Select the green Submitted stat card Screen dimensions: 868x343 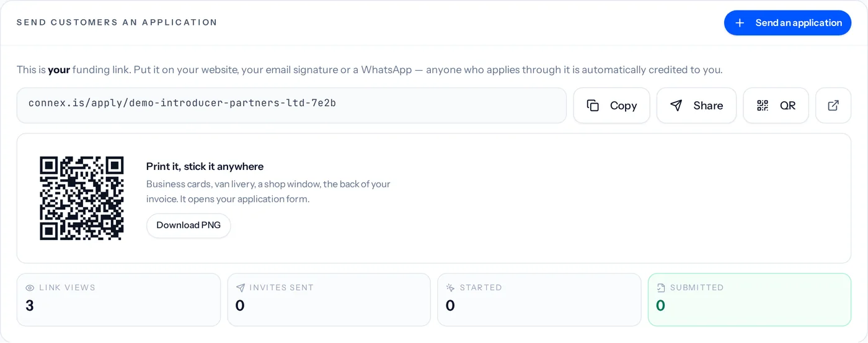tap(750, 300)
